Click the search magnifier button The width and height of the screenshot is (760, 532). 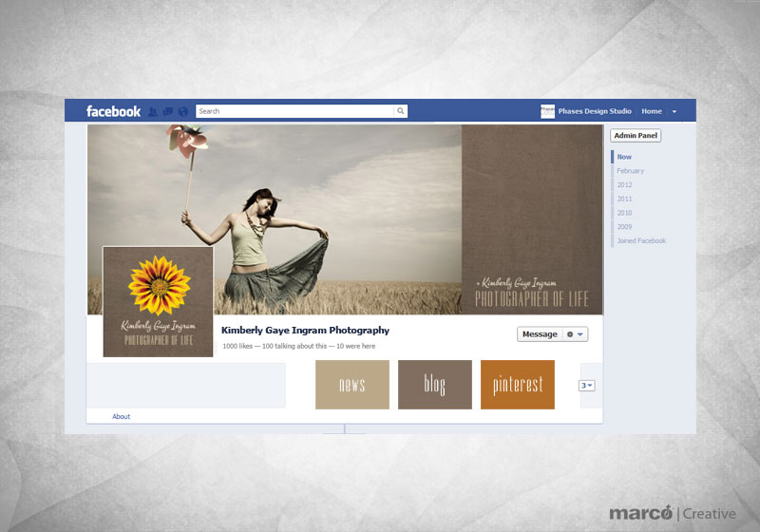point(400,111)
